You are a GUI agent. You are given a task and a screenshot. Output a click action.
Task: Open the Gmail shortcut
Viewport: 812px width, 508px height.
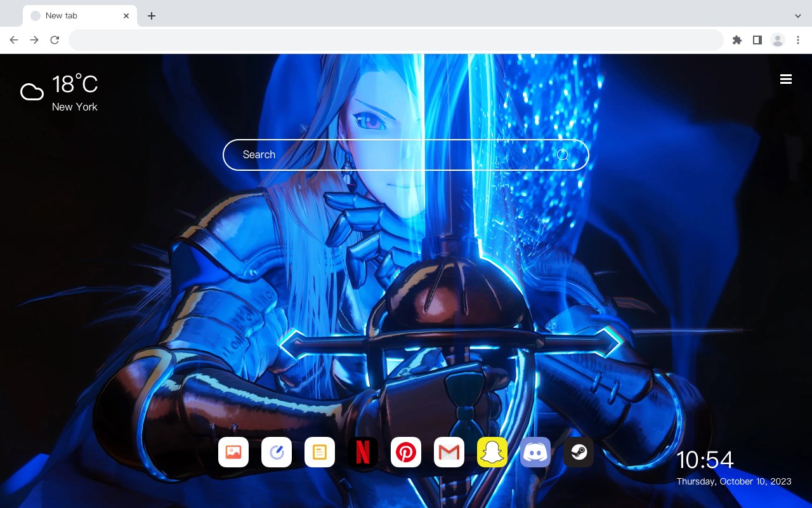449,452
